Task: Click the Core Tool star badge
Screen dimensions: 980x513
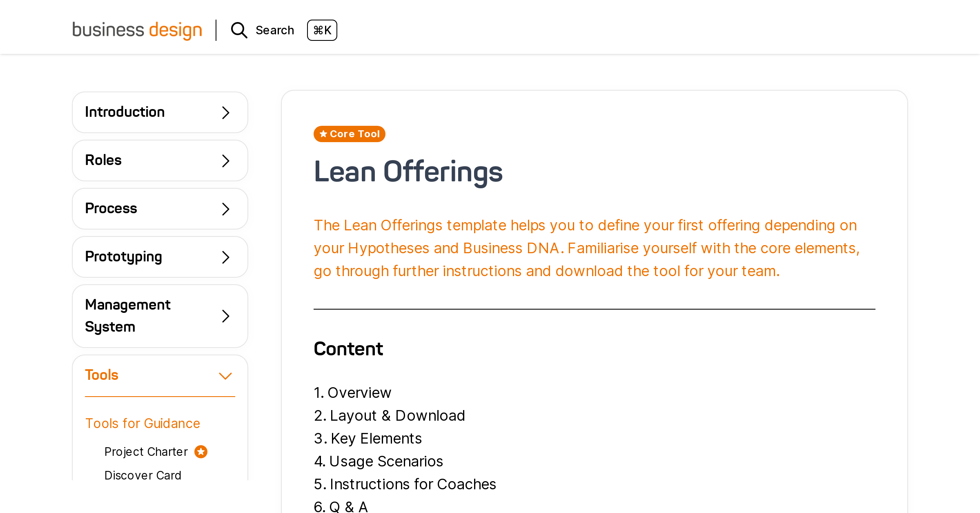Action: point(350,134)
